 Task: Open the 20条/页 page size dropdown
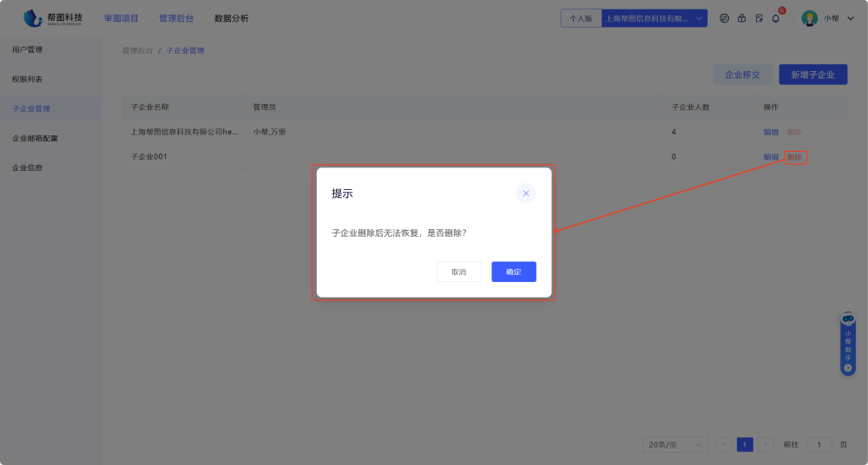675,444
